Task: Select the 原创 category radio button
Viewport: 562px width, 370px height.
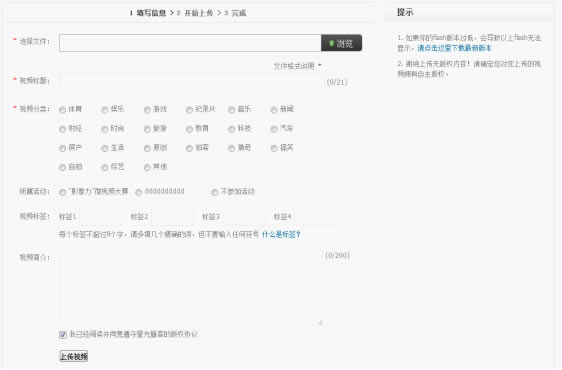Action: coord(147,148)
